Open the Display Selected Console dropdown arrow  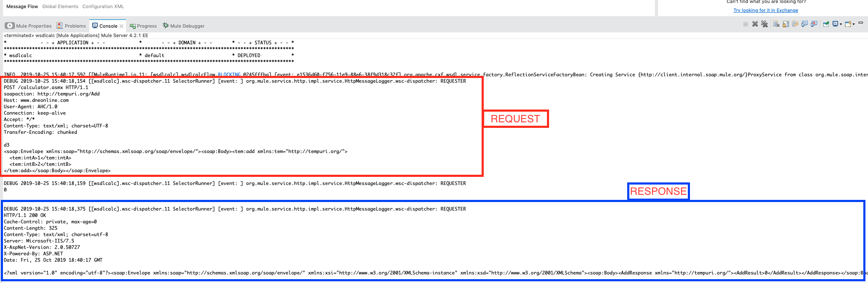(841, 24)
